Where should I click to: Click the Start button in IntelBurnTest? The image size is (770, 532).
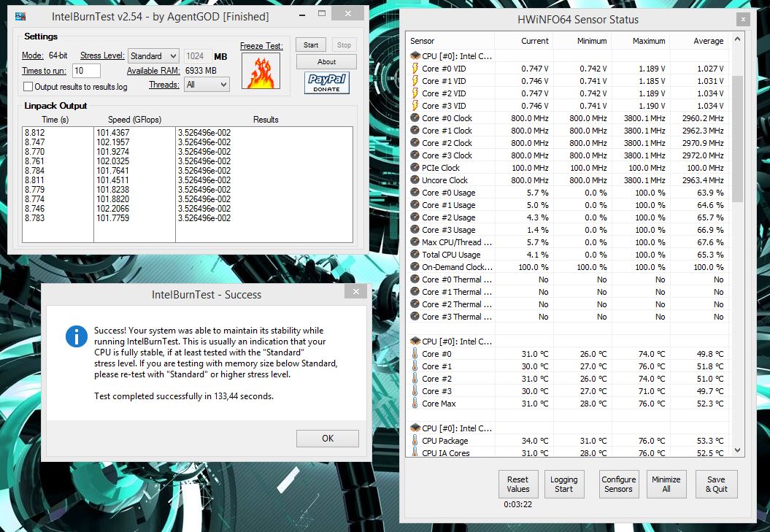(x=311, y=45)
